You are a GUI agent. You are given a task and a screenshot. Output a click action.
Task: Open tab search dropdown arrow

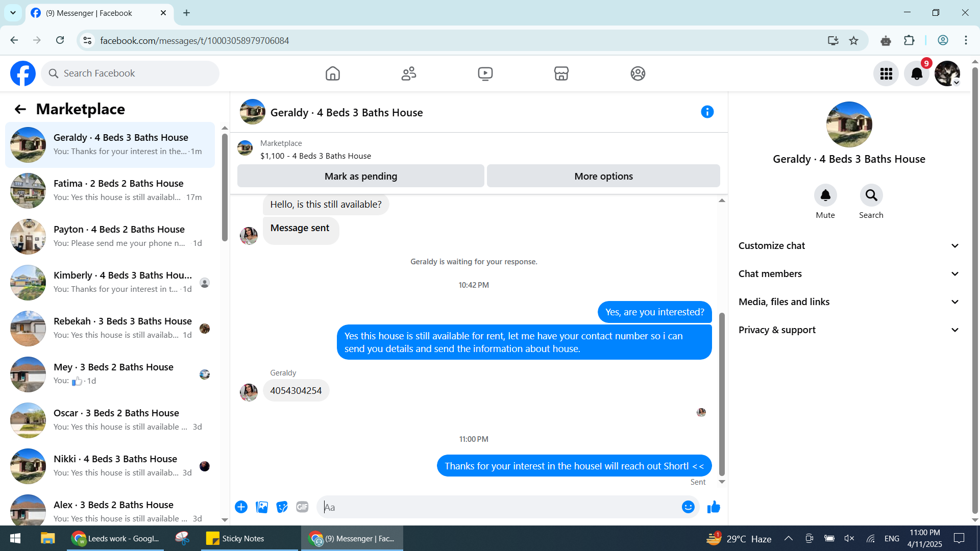[13, 13]
